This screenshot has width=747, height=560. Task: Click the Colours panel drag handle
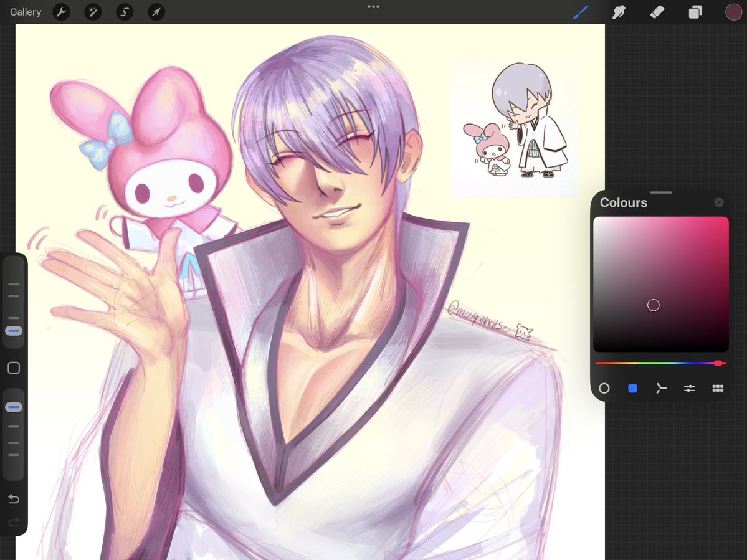(661, 192)
